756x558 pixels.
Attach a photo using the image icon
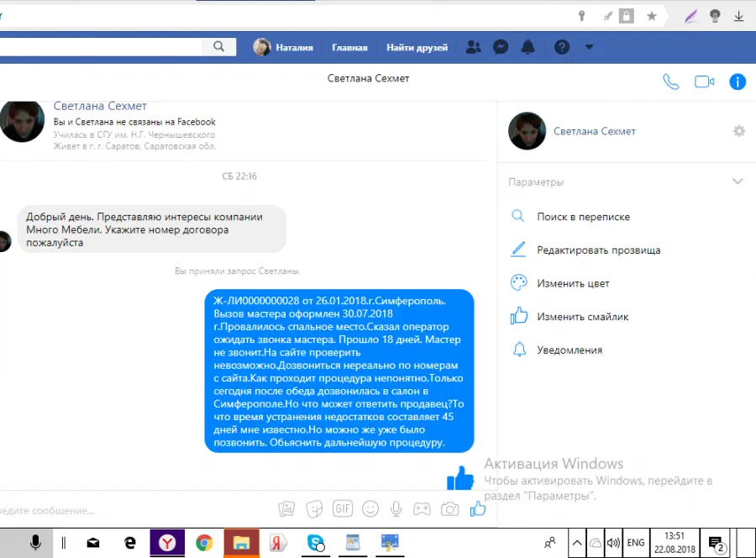click(x=286, y=508)
